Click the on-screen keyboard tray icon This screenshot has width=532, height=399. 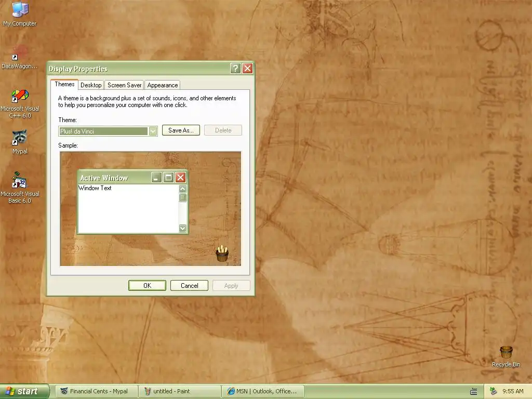[474, 392]
